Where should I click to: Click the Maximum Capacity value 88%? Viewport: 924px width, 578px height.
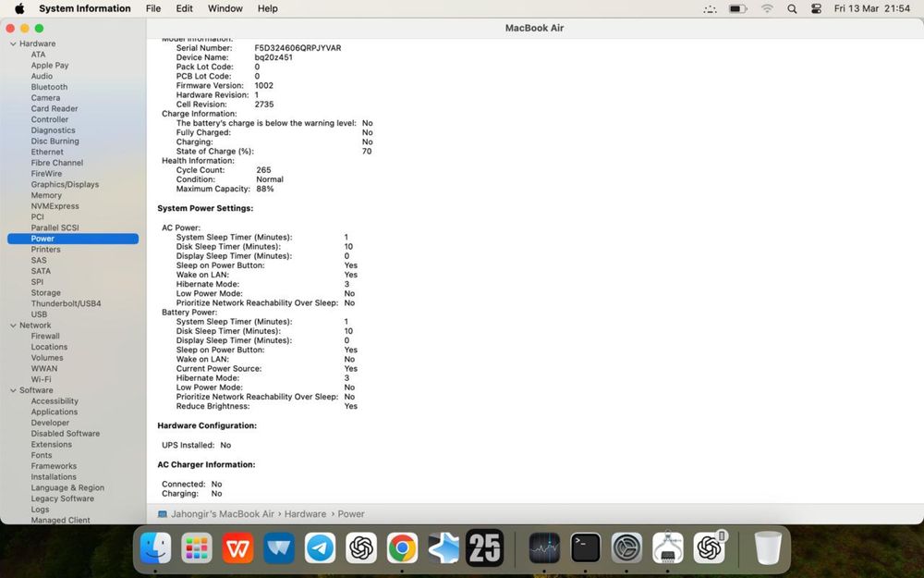264,189
